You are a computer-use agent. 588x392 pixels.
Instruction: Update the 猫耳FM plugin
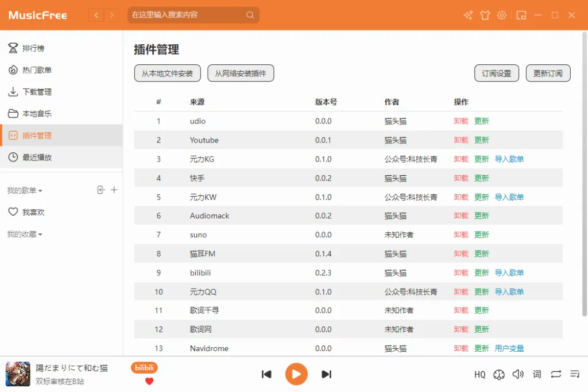pos(482,253)
